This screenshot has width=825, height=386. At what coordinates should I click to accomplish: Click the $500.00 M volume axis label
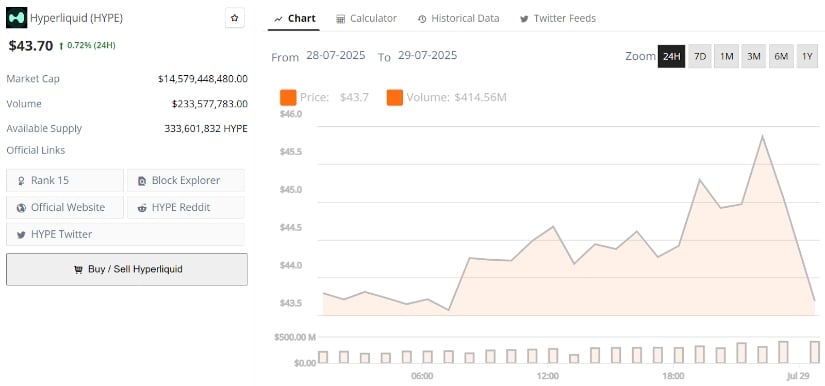pos(295,337)
